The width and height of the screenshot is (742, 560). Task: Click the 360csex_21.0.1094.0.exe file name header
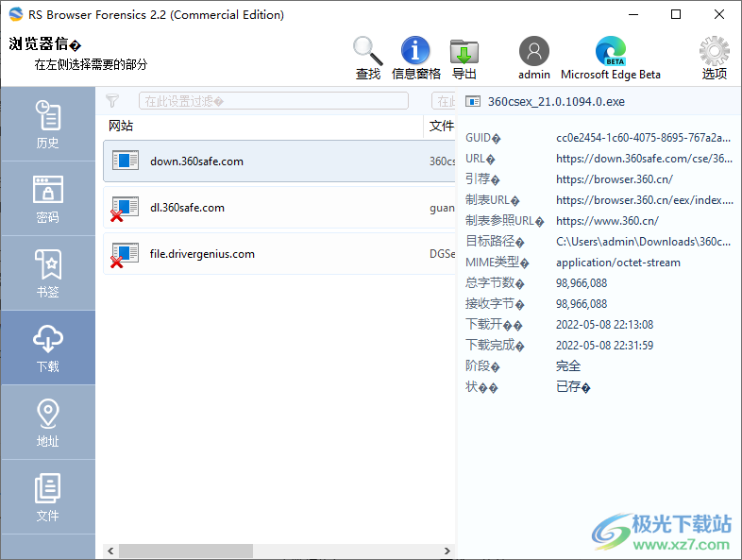556,101
